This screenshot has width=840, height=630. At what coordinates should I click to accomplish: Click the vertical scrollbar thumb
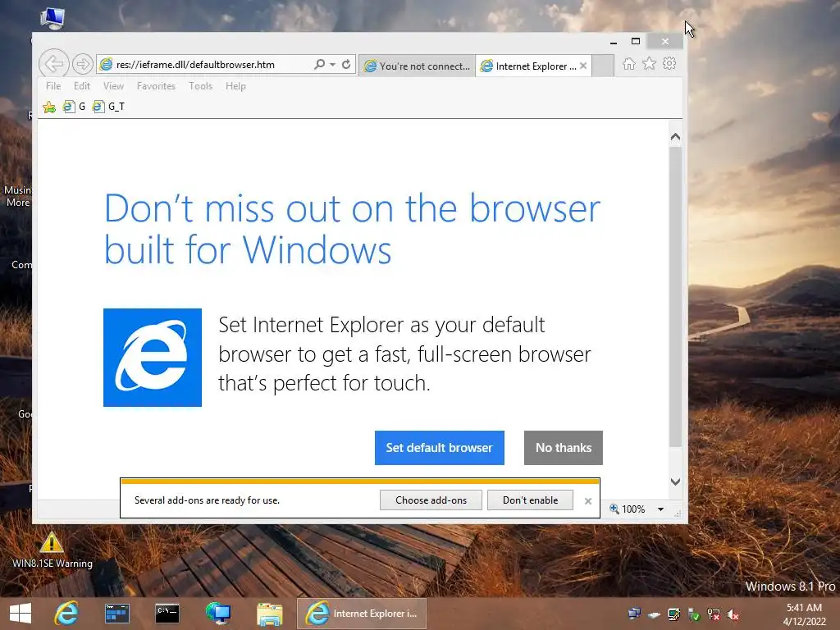(676, 297)
